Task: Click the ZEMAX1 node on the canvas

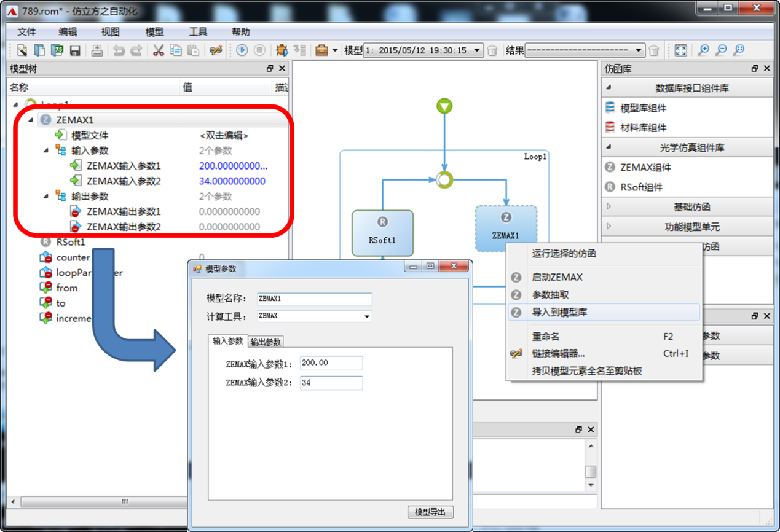Action: 506,229
